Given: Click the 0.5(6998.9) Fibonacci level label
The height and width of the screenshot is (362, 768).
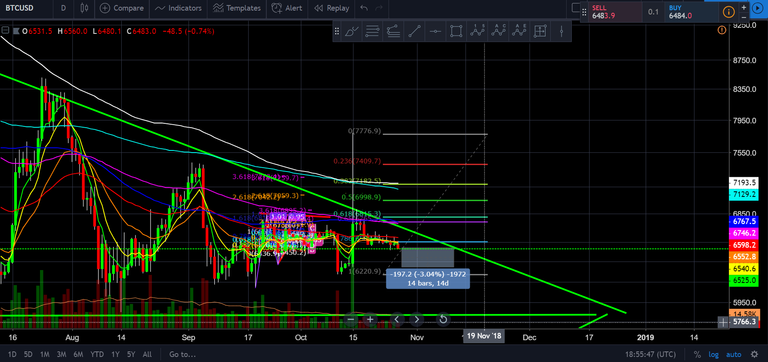Looking at the screenshot, I should click(x=362, y=197).
